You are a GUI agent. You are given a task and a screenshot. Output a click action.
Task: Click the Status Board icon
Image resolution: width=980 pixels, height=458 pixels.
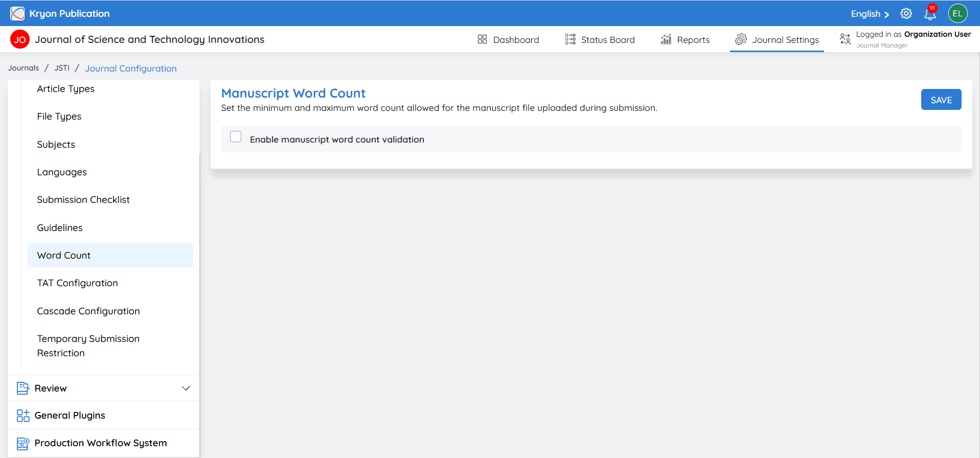570,39
